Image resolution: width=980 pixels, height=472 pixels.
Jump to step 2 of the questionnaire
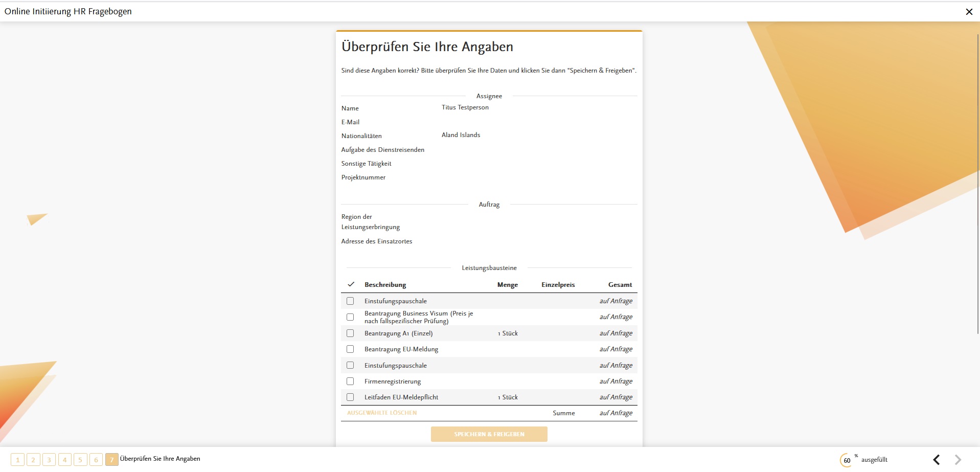[x=33, y=460]
